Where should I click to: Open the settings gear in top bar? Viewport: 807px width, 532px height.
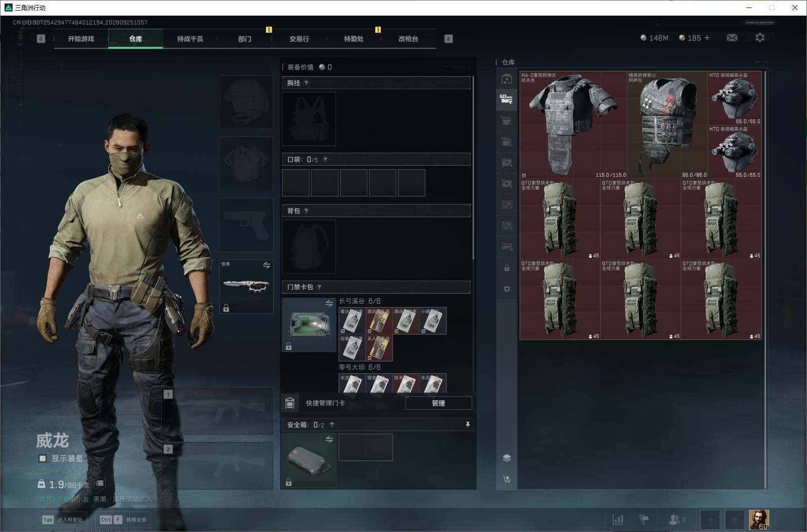click(760, 38)
